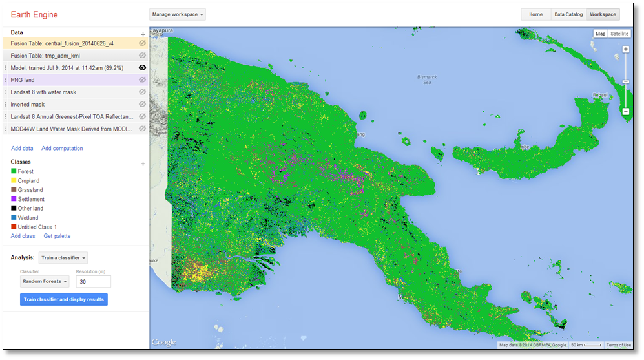Click the red Untitled Class 1 swatch
This screenshot has width=644, height=360.
click(x=14, y=226)
